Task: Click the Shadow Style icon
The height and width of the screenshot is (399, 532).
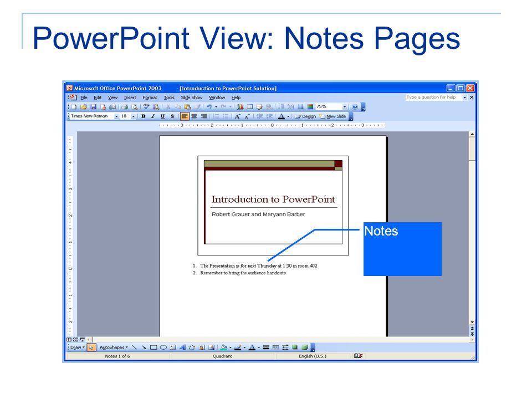Action: coord(295,347)
